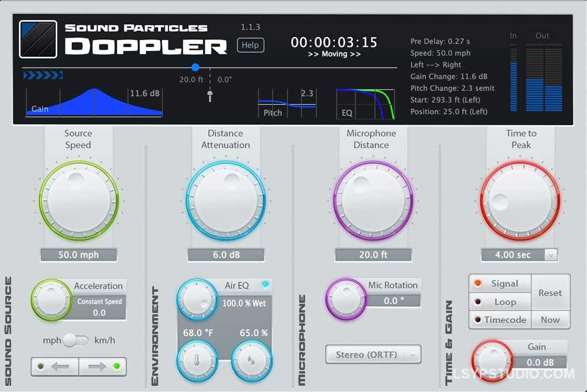Click the Mic Rotation knob
The width and height of the screenshot is (587, 392).
pyautogui.click(x=346, y=299)
